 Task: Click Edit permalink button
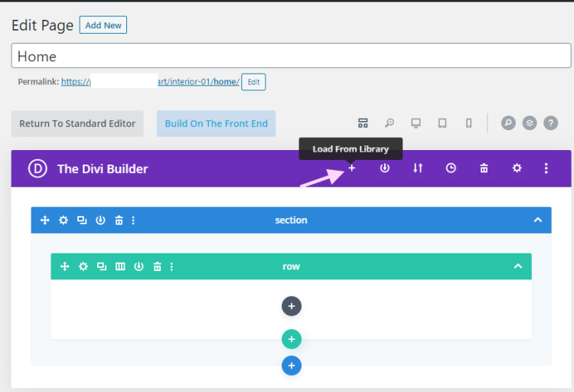(253, 82)
